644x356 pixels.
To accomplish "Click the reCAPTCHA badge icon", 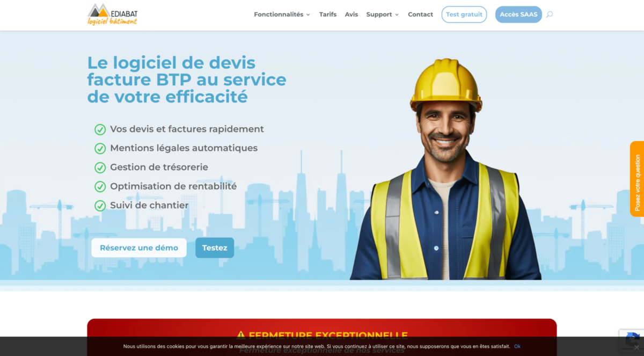I will point(632,337).
